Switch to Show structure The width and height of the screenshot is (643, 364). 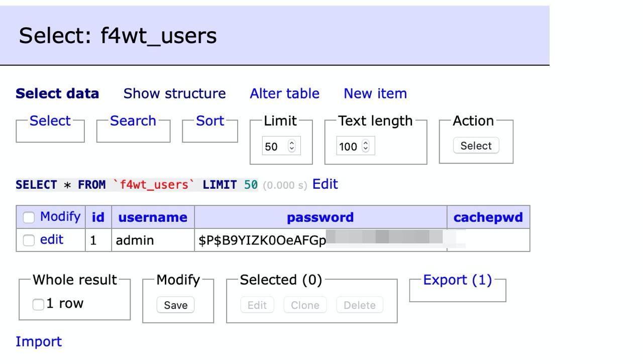(174, 94)
